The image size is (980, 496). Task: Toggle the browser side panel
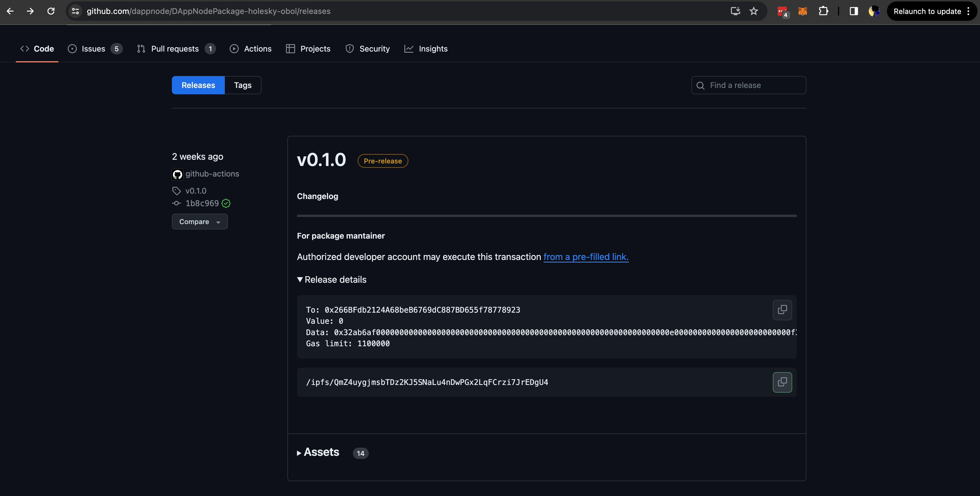(x=853, y=11)
